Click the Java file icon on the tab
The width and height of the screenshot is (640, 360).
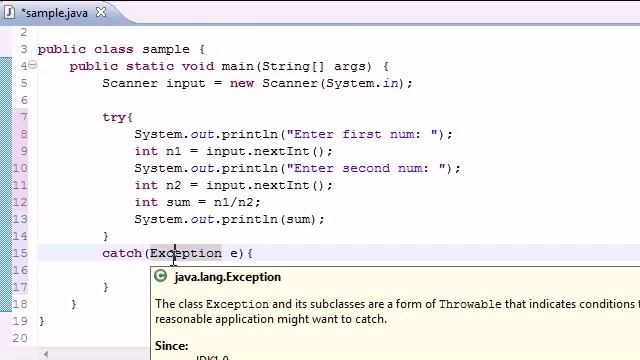(x=9, y=13)
